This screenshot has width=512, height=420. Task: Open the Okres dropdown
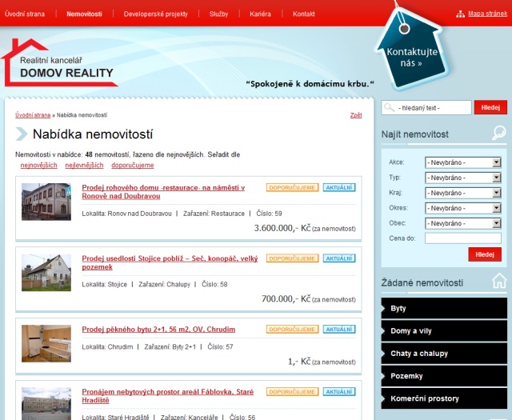(463, 208)
